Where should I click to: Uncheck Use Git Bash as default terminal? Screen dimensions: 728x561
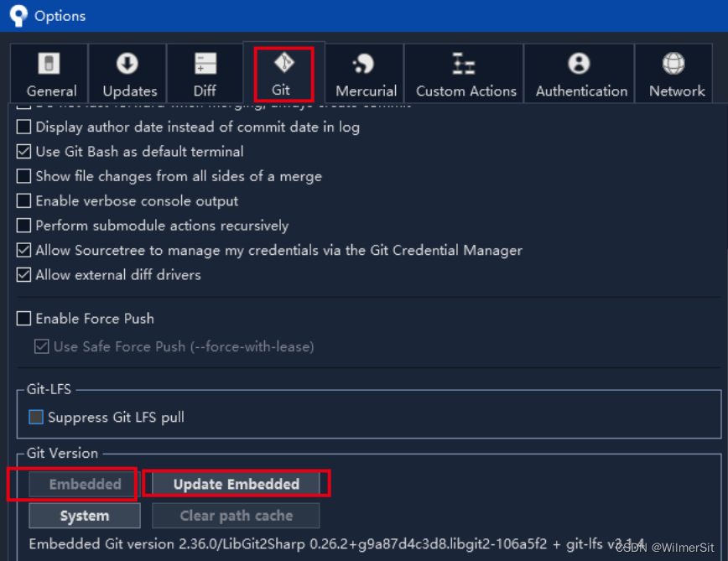tap(23, 151)
